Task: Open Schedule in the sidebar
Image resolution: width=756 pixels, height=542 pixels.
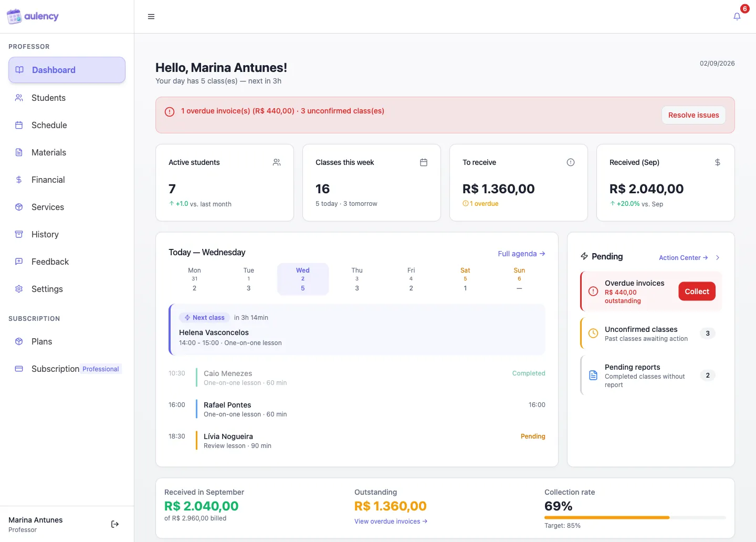Action: (x=67, y=125)
